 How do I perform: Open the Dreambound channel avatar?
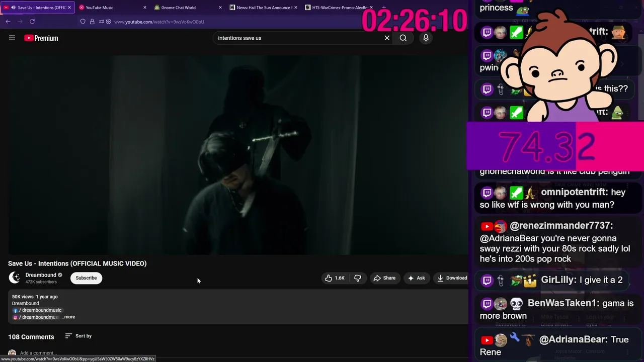click(x=15, y=278)
